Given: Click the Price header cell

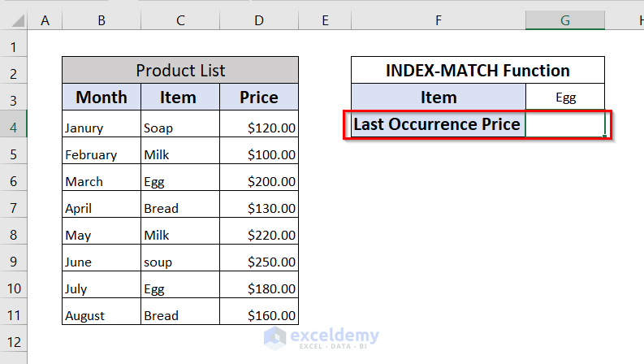Looking at the screenshot, I should 258,97.
